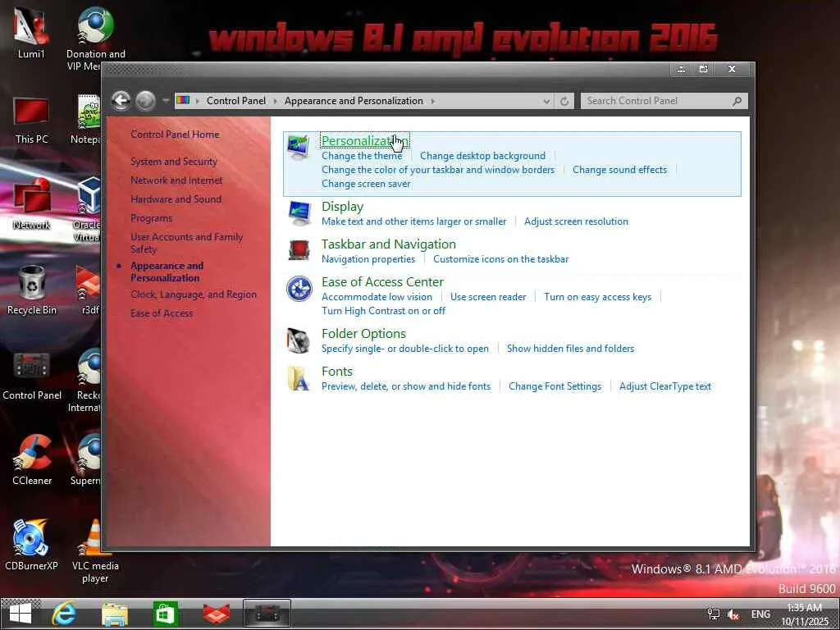Select the CDBurnerXP desktop icon

tap(32, 545)
